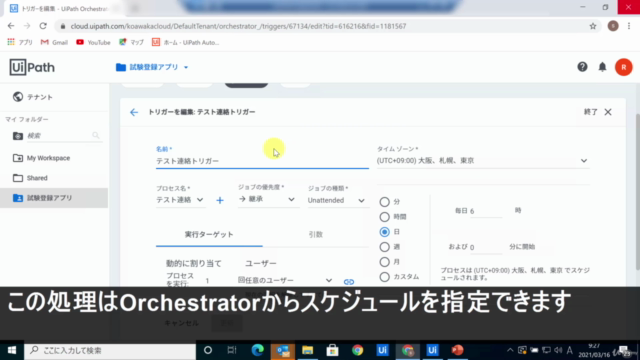Open the help question mark icon
The image size is (640, 360).
[x=582, y=67]
